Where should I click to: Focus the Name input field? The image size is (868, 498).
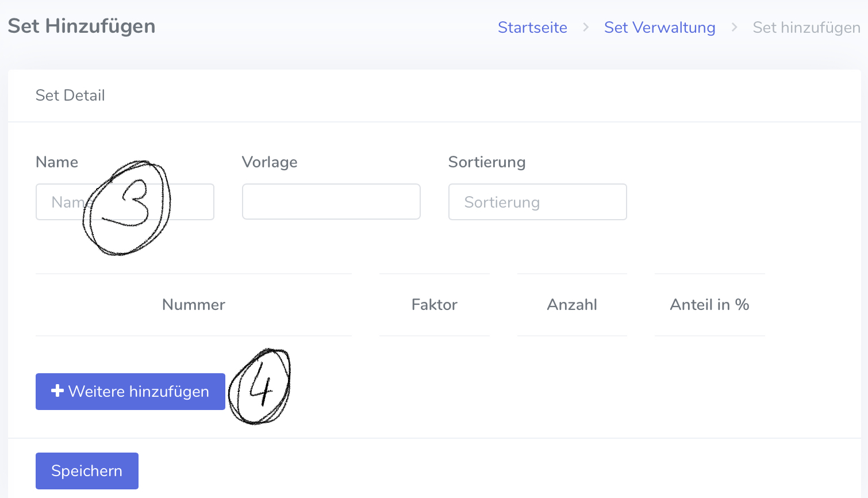[63, 202]
